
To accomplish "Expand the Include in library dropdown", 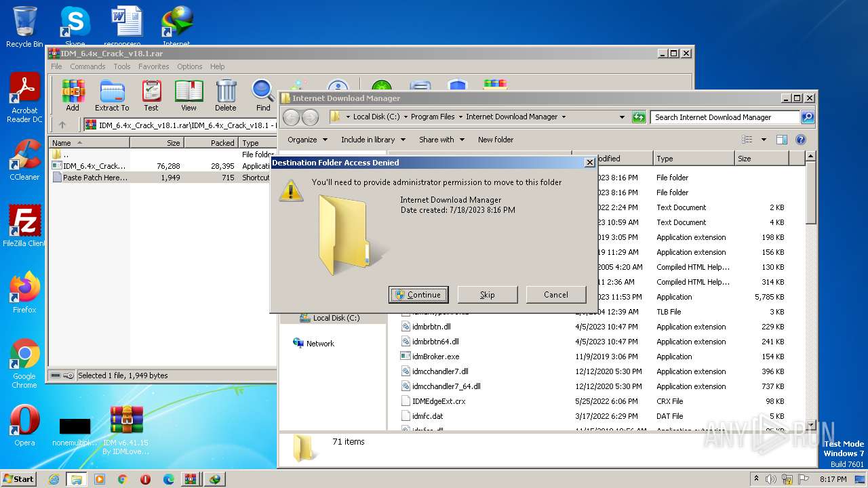I will coord(373,140).
